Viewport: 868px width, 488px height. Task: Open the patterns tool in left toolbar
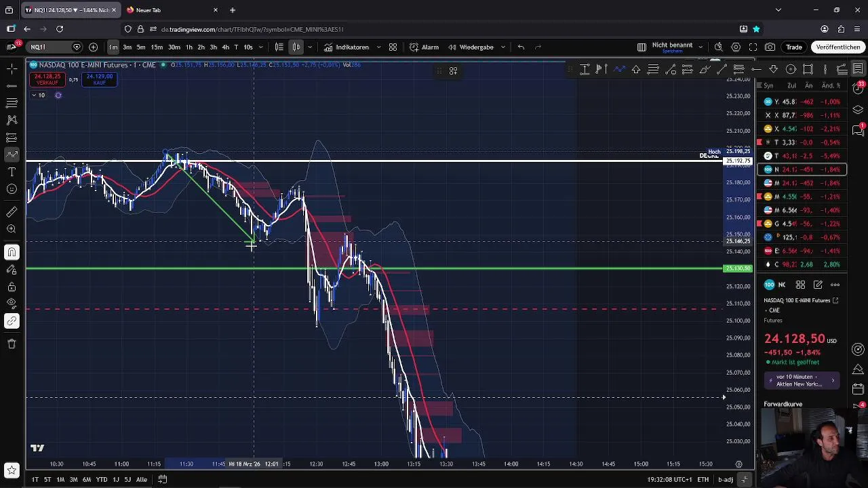[x=12, y=120]
